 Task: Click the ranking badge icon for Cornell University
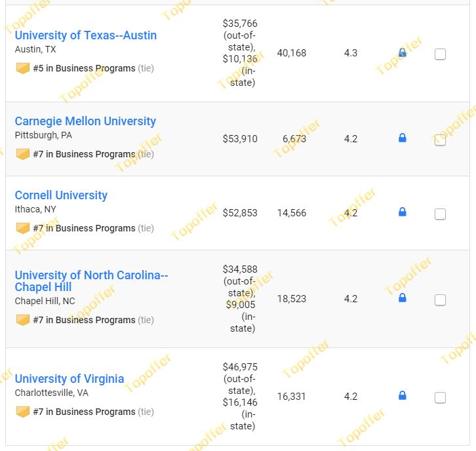coord(23,228)
